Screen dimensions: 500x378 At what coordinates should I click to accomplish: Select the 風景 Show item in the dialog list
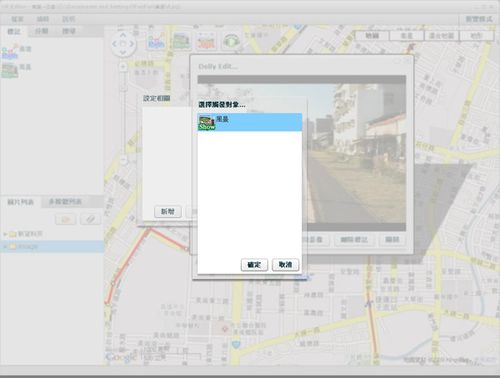[x=250, y=122]
